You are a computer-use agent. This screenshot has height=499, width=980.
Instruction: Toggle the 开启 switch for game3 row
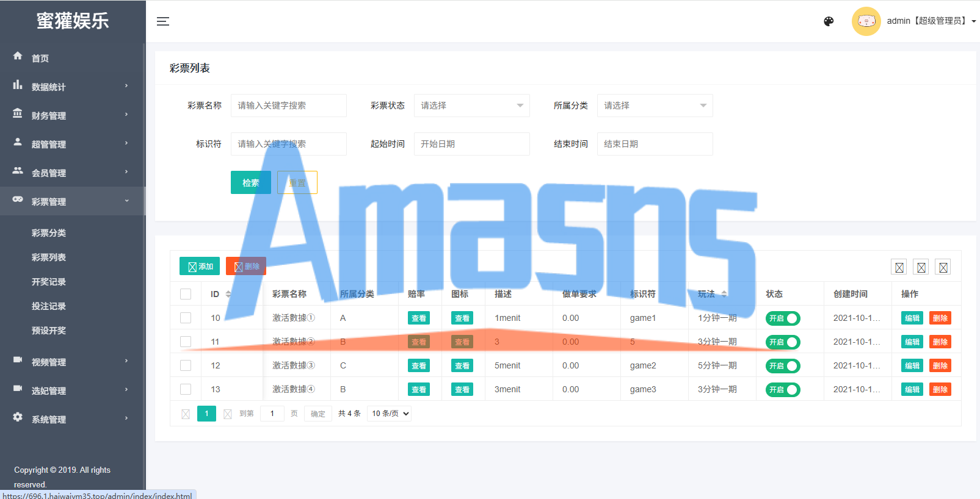pos(783,390)
